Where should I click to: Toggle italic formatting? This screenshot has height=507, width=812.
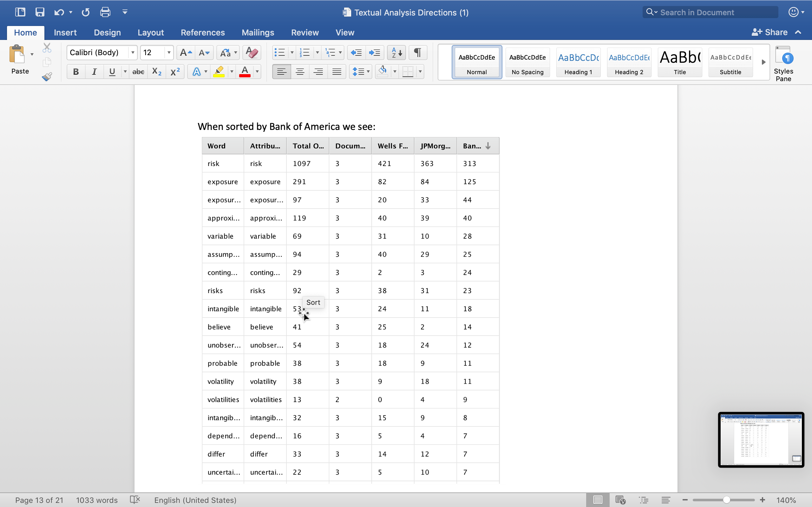point(94,71)
